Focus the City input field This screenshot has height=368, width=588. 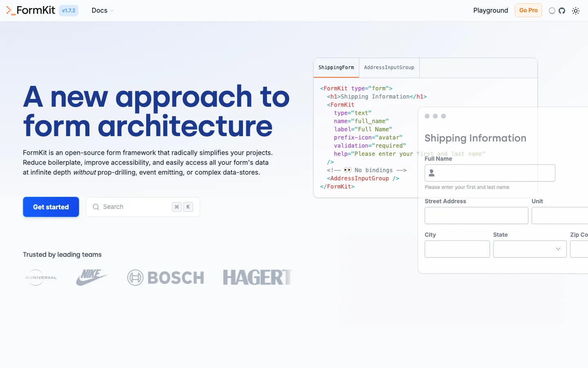tap(457, 249)
